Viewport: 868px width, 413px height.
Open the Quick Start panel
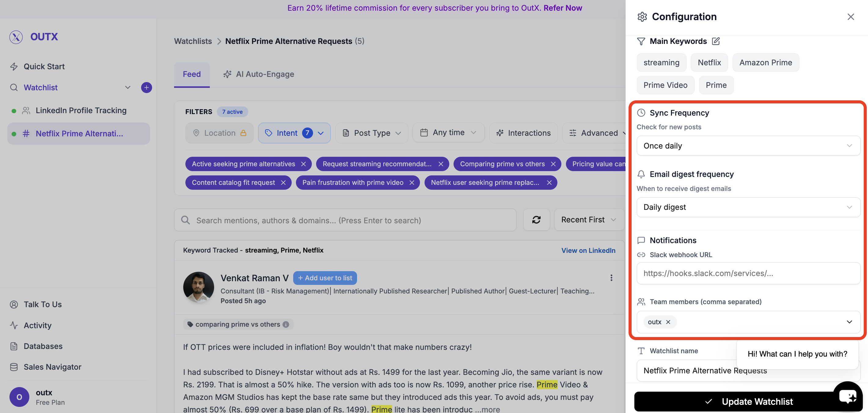point(44,66)
